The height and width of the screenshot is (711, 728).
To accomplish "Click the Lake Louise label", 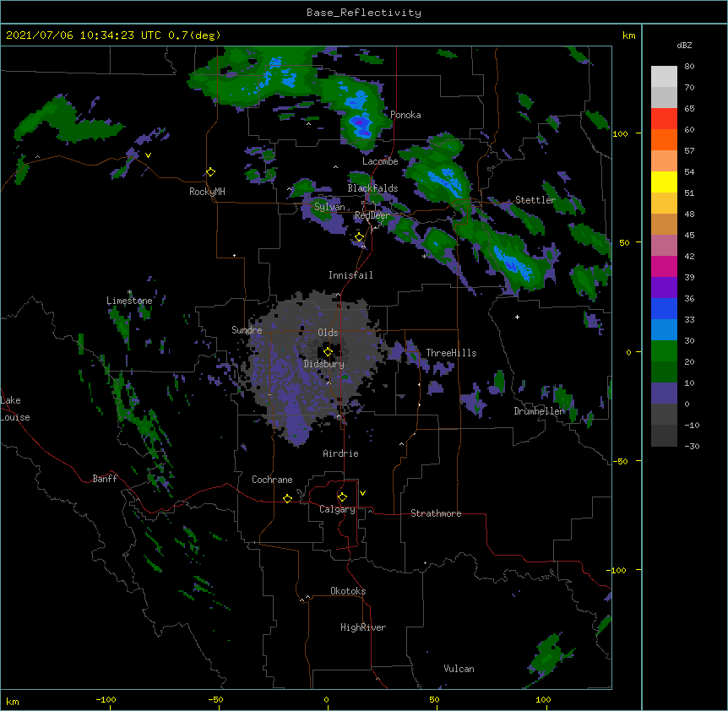I will pos(15,409).
